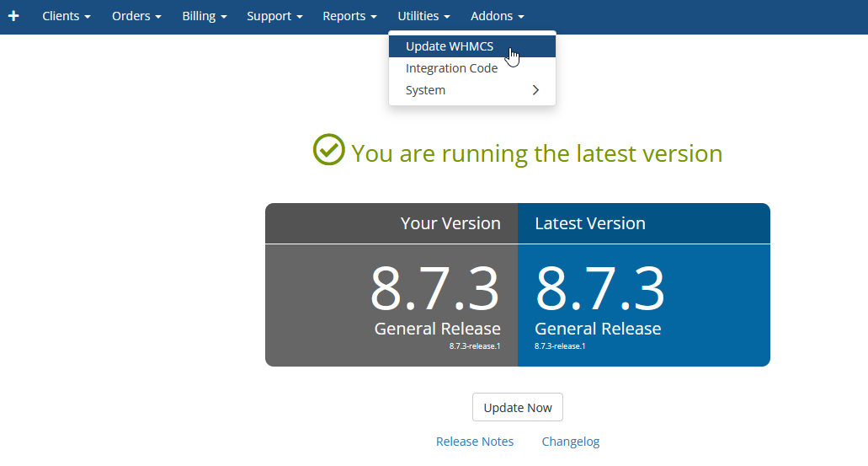Expand the Billing menu
The height and width of the screenshot is (466, 868).
pyautogui.click(x=205, y=16)
